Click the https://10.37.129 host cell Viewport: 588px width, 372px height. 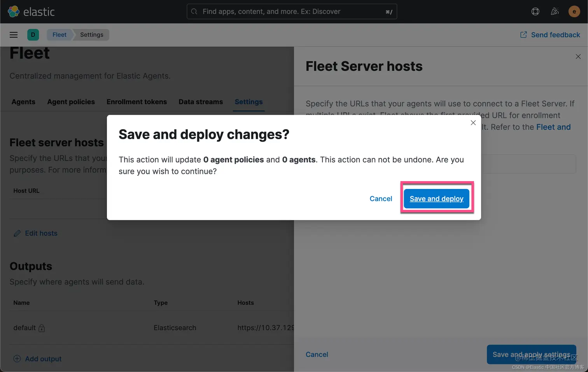point(266,328)
